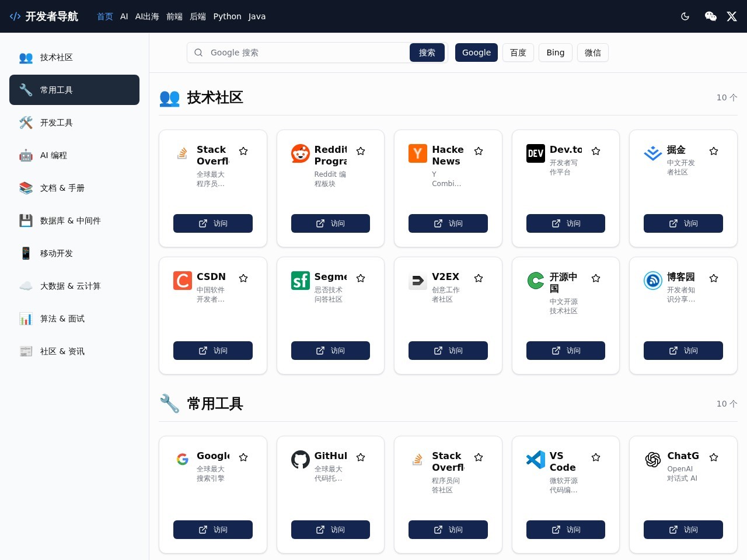Switch search engine to 百度
Viewport: 747px width, 560px height.
tap(518, 52)
